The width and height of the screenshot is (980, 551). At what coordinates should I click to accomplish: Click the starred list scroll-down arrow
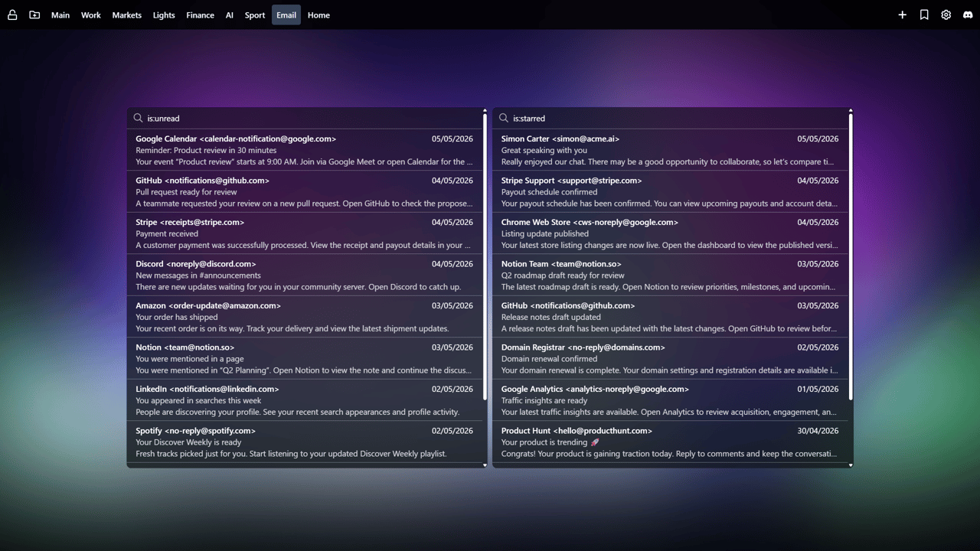(851, 465)
